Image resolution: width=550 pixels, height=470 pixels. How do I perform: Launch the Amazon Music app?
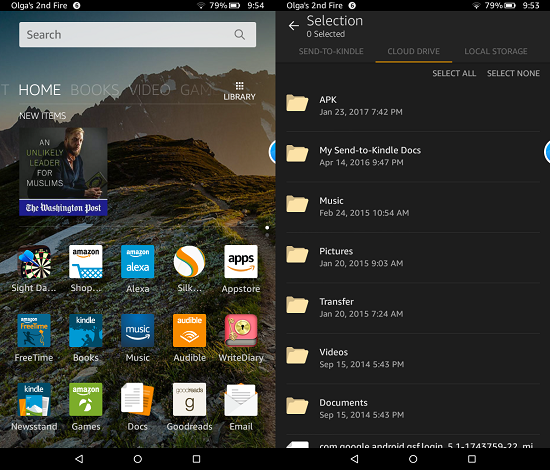point(138,331)
